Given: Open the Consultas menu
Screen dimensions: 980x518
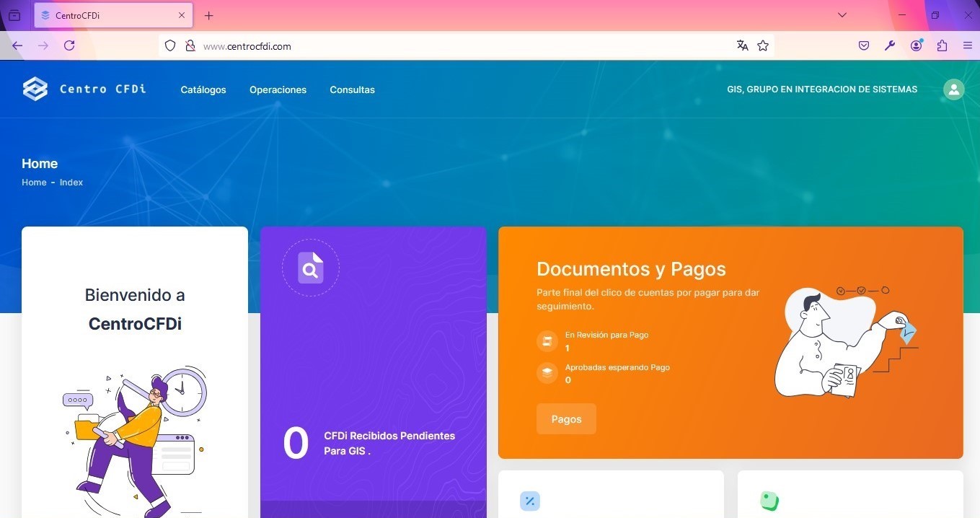Looking at the screenshot, I should pos(352,89).
